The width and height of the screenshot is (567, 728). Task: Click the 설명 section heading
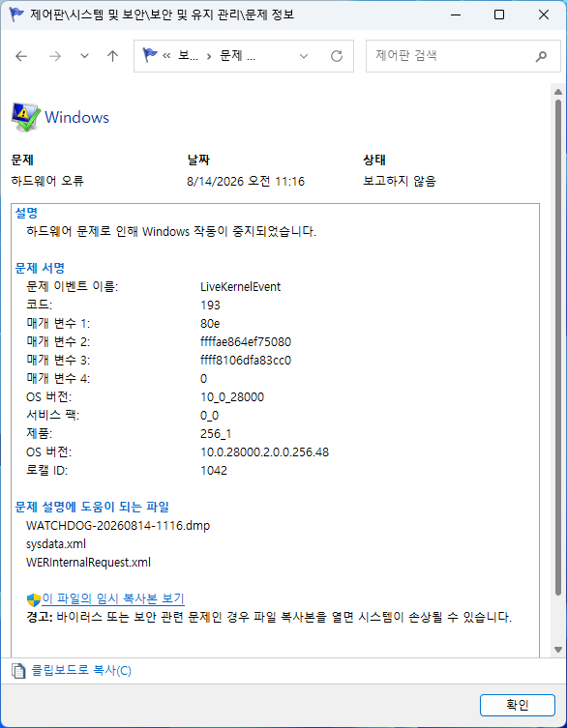(26, 213)
